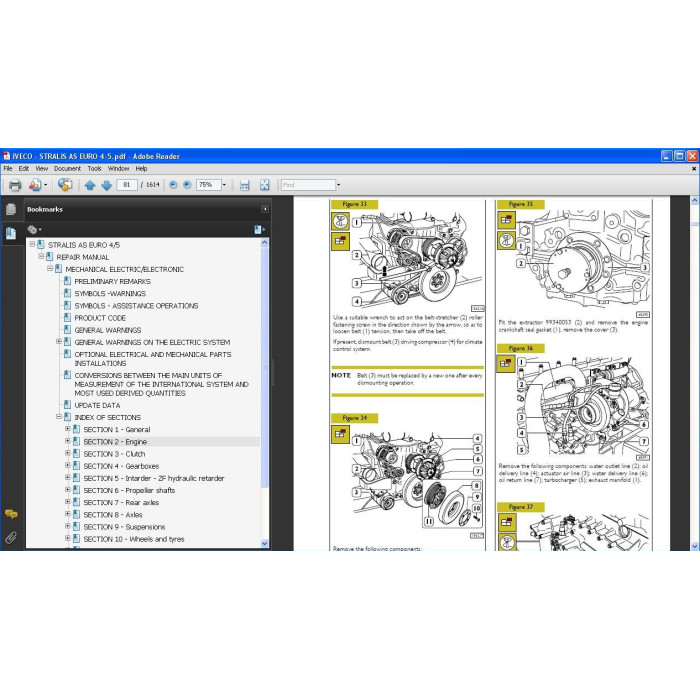Viewport: 700px width, 700px height.
Task: Select SYMBOLS - WARNINGS bookmark
Action: tap(110, 293)
